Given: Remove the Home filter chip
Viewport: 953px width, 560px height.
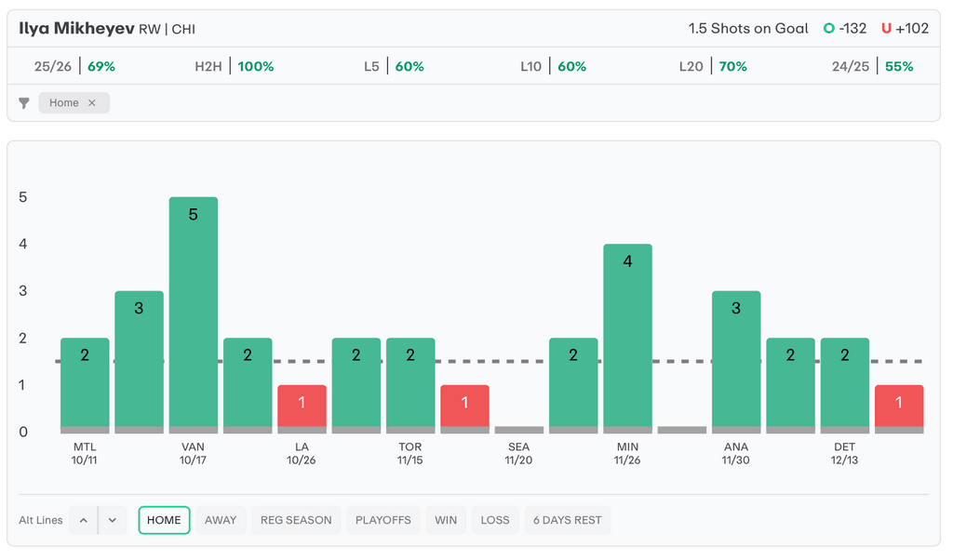Looking at the screenshot, I should 91,103.
